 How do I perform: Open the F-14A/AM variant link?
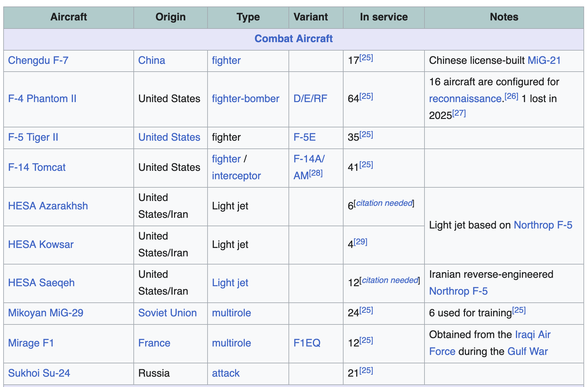coord(309,159)
